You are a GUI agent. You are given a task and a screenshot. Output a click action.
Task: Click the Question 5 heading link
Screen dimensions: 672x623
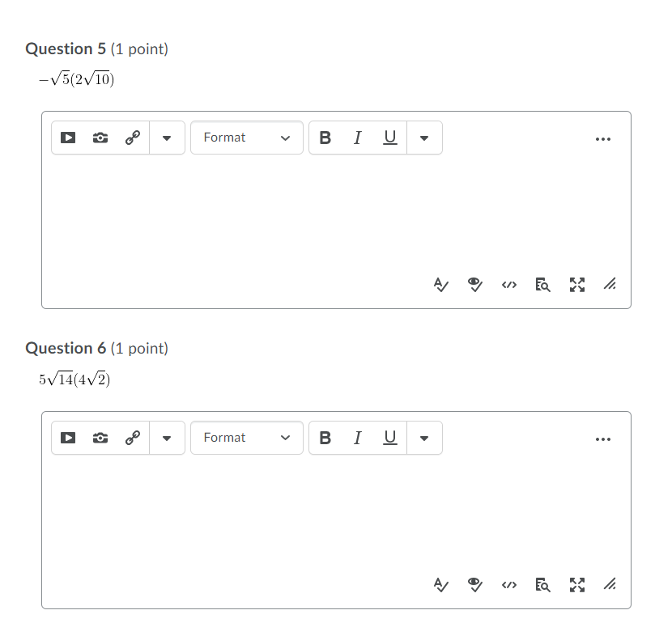click(x=66, y=49)
